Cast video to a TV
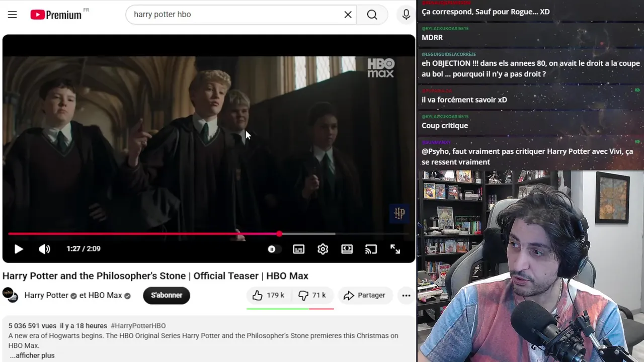This screenshot has height=362, width=644. 371,249
